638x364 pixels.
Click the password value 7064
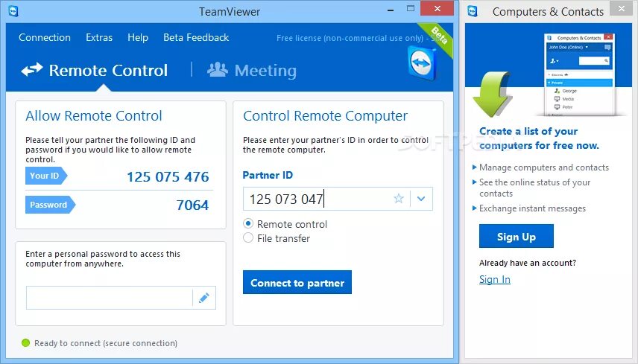click(192, 205)
